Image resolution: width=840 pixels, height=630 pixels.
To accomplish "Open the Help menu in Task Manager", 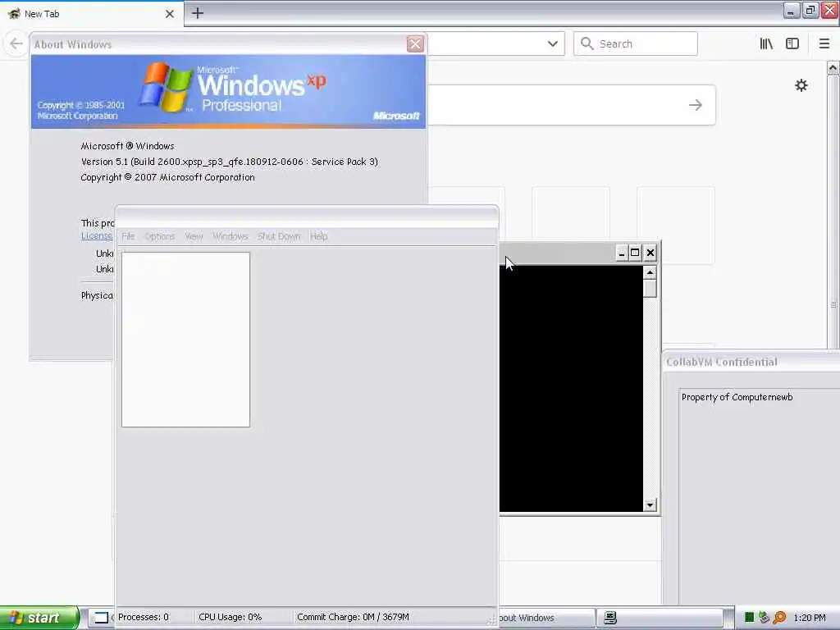I will point(319,236).
